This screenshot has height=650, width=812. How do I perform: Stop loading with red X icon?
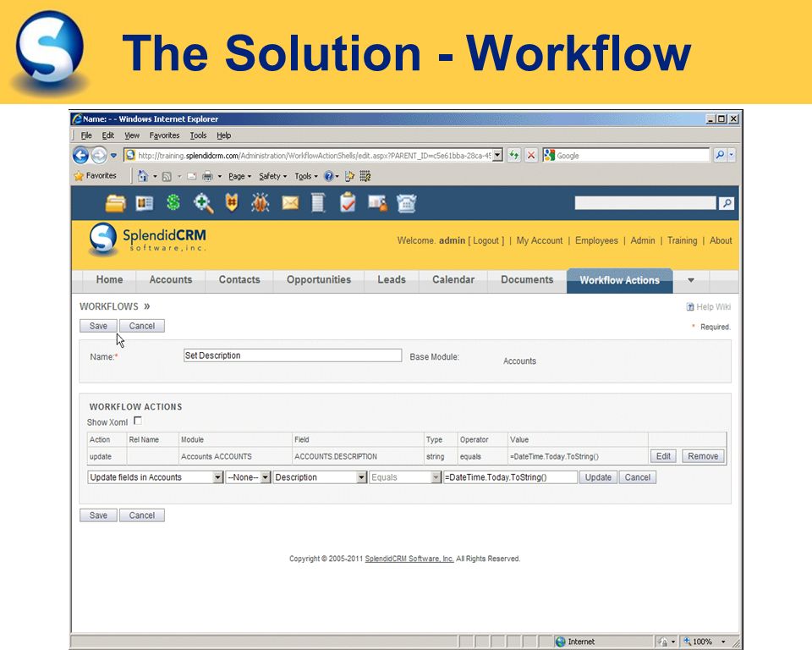(x=531, y=155)
